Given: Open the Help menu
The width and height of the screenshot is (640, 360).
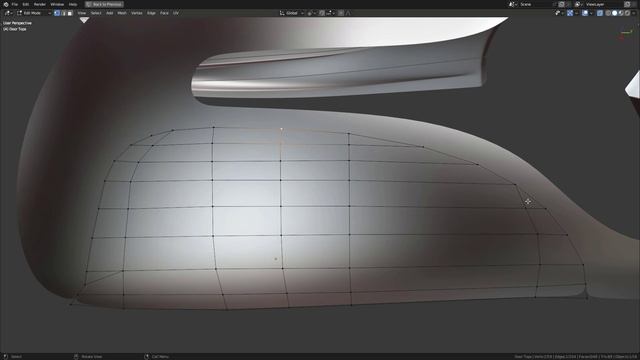Looking at the screenshot, I should pos(73,4).
